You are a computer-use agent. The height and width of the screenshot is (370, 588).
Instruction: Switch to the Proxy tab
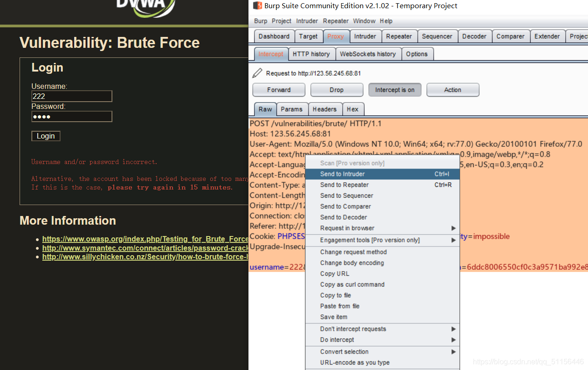[x=336, y=36]
